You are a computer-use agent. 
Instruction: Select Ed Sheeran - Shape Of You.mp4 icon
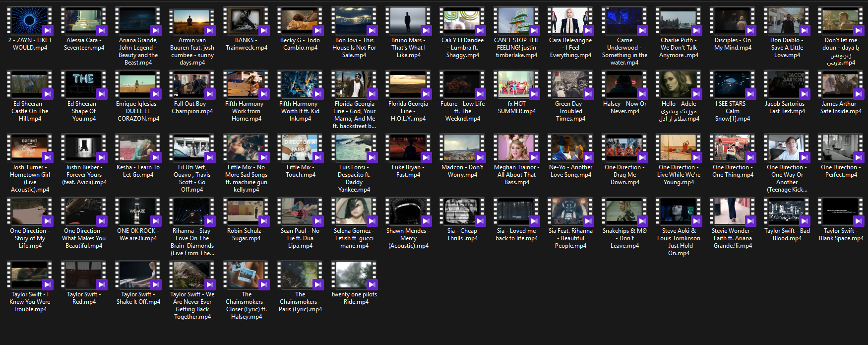pyautogui.click(x=84, y=84)
